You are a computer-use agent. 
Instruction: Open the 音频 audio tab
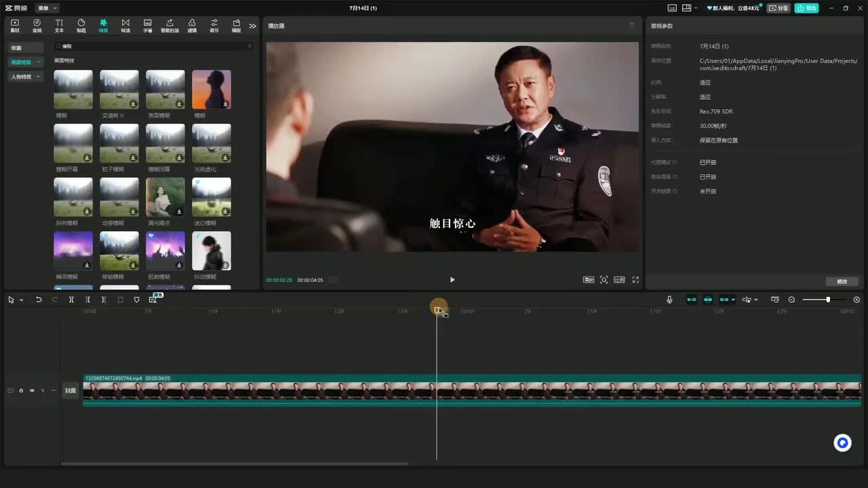tap(37, 26)
